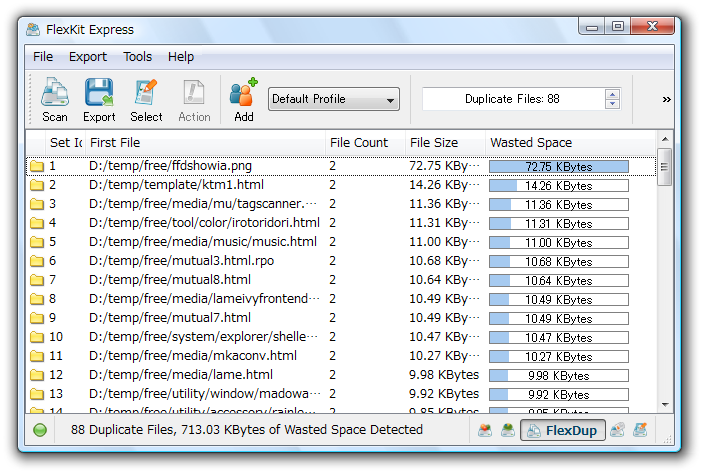This screenshot has height=473, width=701.
Task: Select the D:/temp/free/ffdshowia.png row
Action: tap(341, 166)
